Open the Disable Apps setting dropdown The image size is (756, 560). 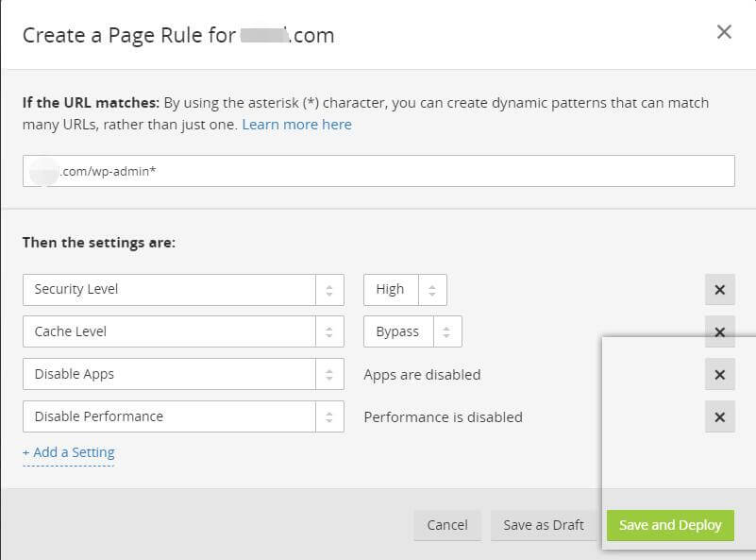170,374
